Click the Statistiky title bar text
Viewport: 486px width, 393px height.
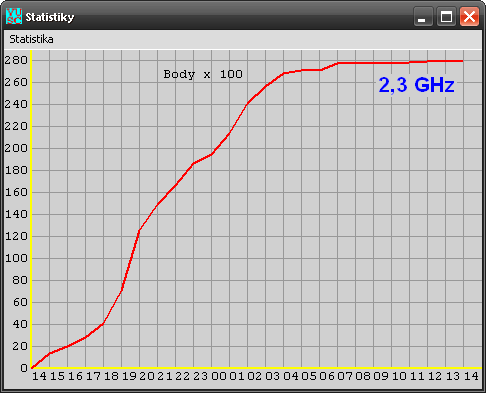pyautogui.click(x=50, y=17)
